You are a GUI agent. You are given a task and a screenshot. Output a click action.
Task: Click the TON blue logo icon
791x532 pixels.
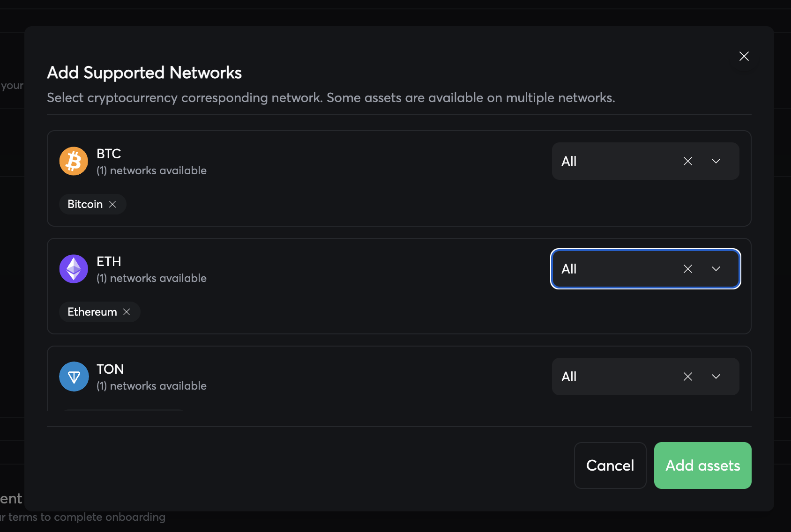[x=74, y=377]
